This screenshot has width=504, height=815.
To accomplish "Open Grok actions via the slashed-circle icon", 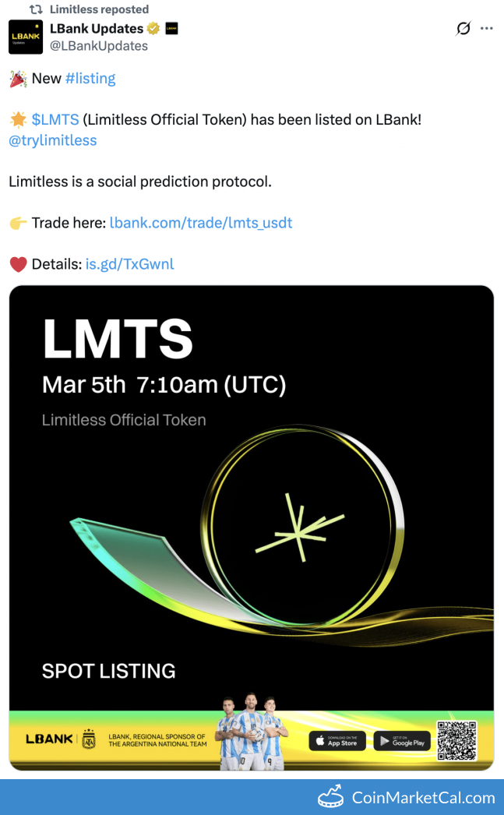I will (x=463, y=28).
